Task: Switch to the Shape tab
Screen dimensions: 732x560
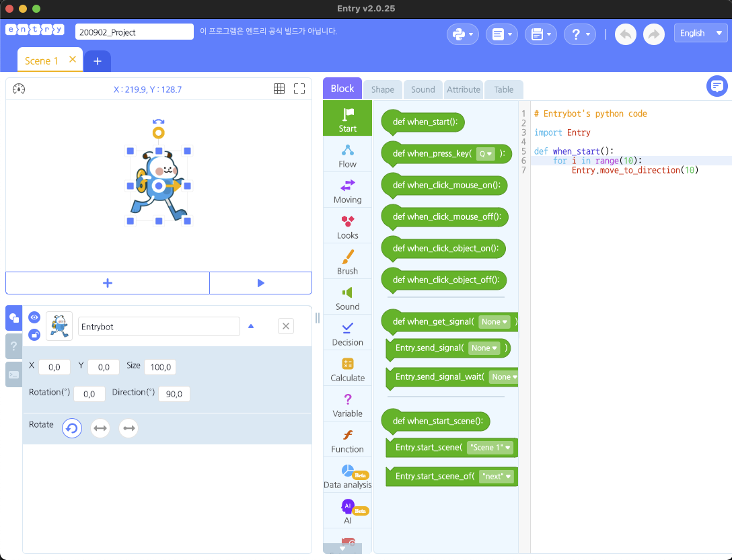Action: click(x=382, y=89)
